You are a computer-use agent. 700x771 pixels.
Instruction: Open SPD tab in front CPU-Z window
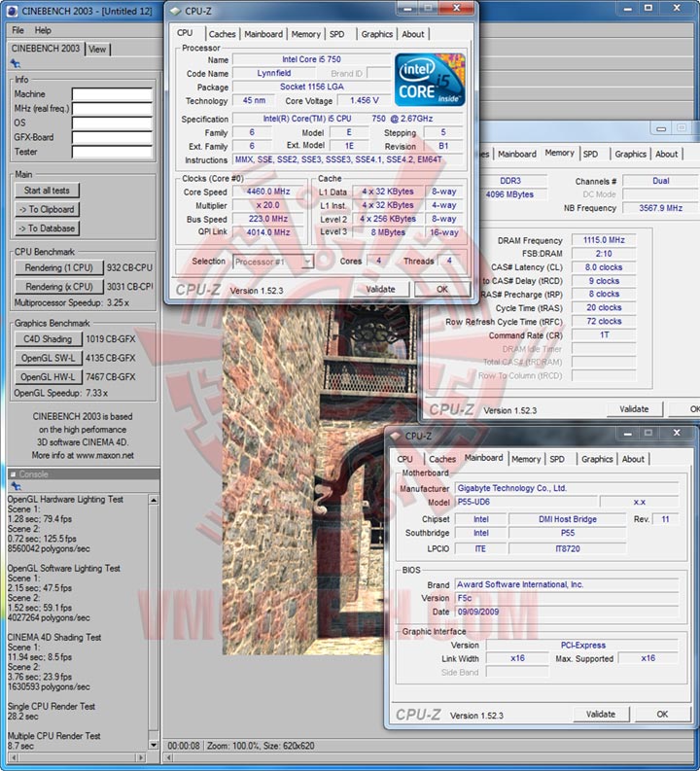coord(336,34)
